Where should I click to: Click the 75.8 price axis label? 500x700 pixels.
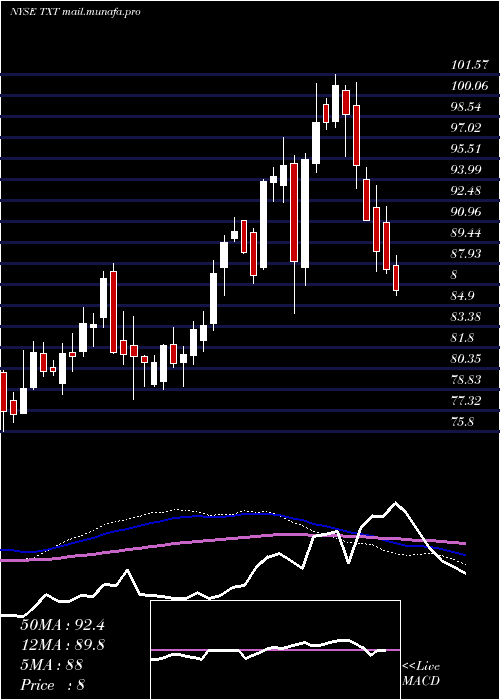click(463, 421)
